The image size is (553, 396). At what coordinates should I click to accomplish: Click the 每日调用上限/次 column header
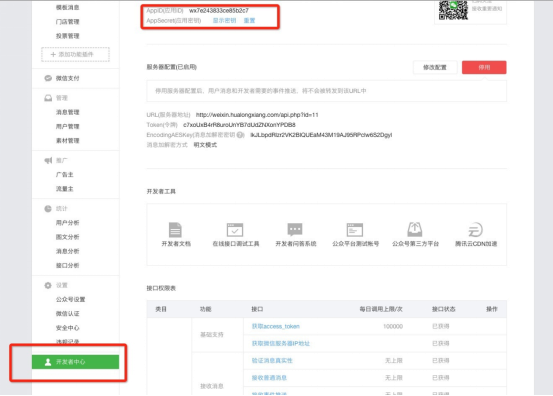pos(381,309)
